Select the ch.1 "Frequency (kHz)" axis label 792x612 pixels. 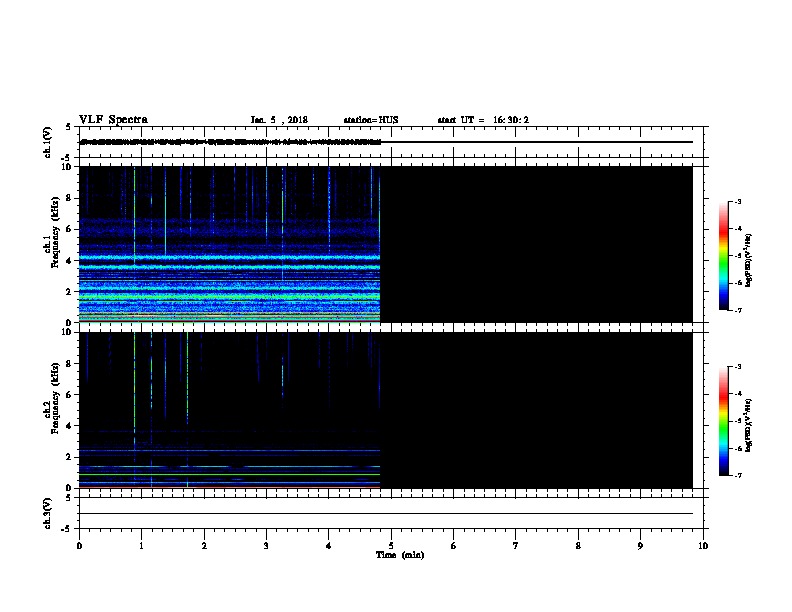click(56, 233)
